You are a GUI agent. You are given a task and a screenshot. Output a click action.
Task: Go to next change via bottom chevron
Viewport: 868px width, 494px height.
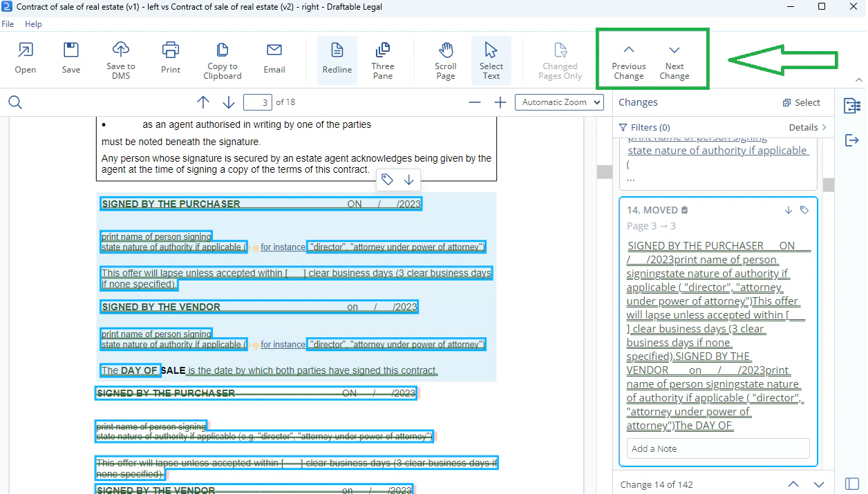819,484
